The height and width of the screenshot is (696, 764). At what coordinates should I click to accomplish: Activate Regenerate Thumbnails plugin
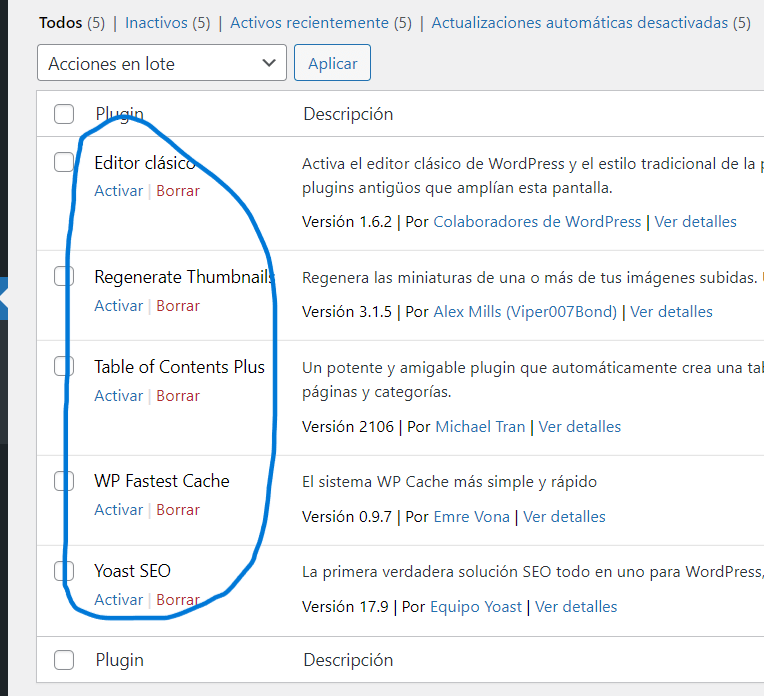click(x=118, y=306)
